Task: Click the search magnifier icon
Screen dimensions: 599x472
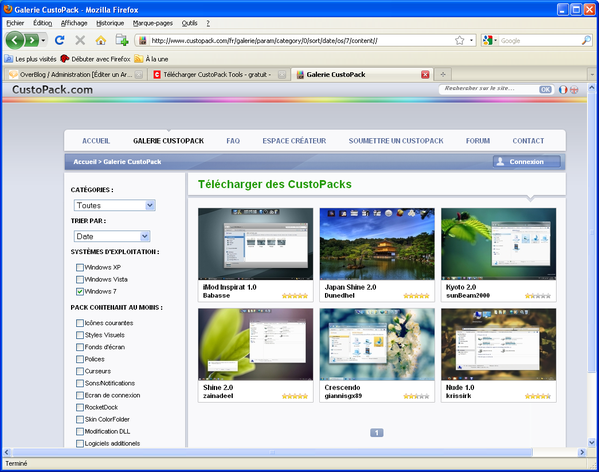Action: coord(586,40)
